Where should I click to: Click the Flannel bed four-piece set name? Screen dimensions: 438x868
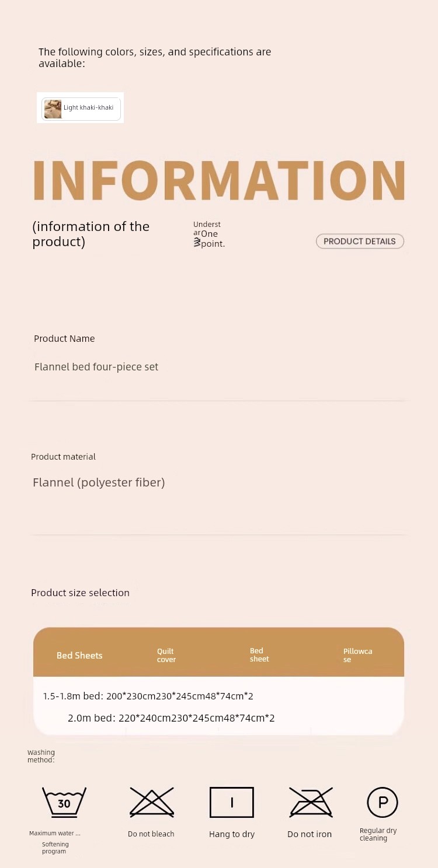[x=96, y=367]
